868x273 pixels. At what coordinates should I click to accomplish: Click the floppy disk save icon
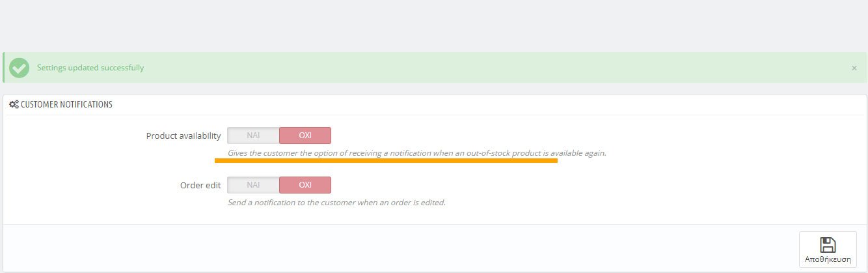click(828, 245)
